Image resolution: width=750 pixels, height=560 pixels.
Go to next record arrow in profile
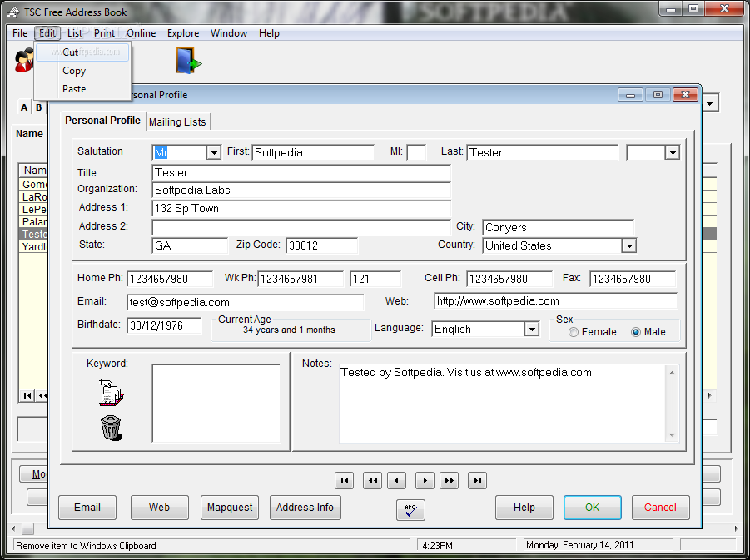[425, 481]
